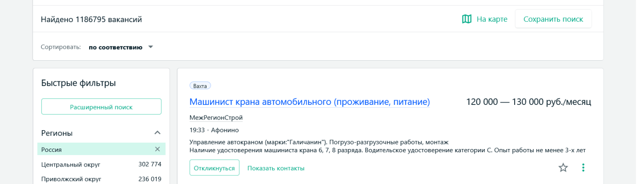Viewport: 644px width, 184px height.
Task: Filter by Приволжский округ region
Action: click(x=71, y=179)
